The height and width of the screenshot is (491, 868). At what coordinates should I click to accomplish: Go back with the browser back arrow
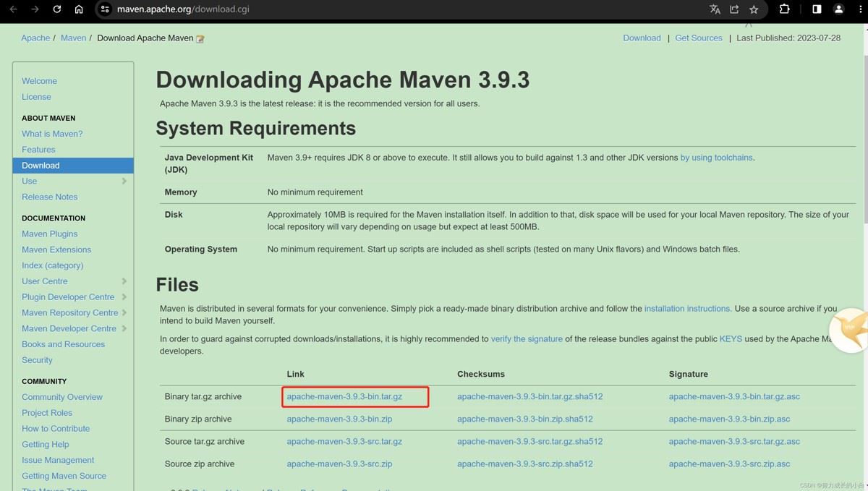[x=13, y=9]
